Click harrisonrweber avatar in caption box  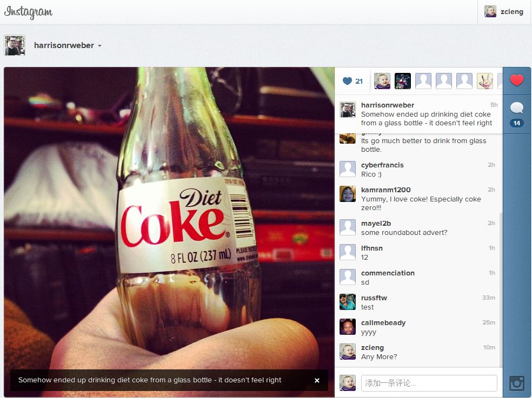coord(348,110)
